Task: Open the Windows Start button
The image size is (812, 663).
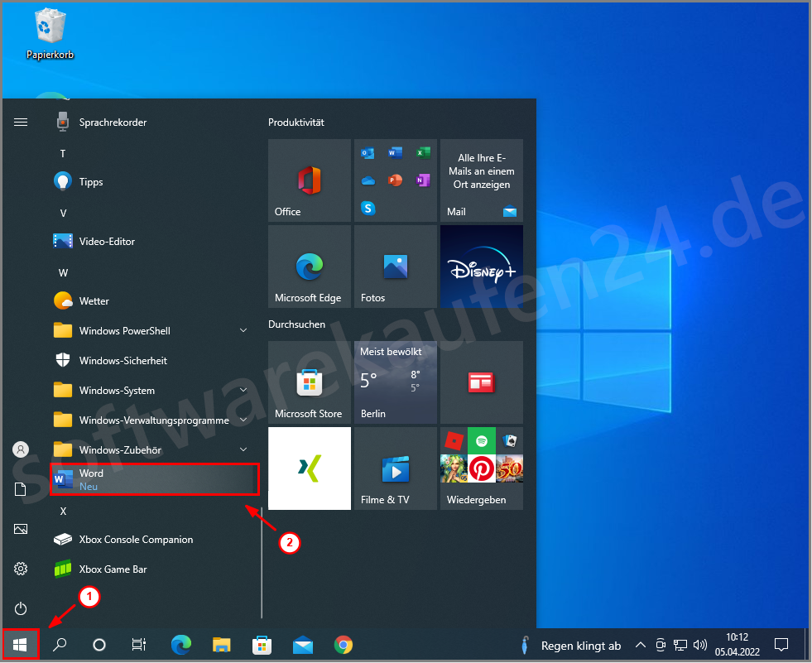Action: (20, 645)
